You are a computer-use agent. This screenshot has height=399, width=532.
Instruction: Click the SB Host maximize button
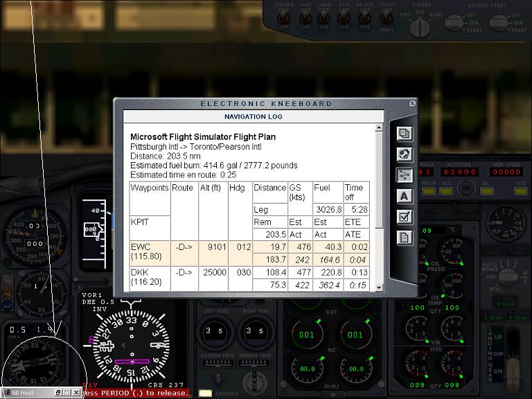(x=67, y=393)
